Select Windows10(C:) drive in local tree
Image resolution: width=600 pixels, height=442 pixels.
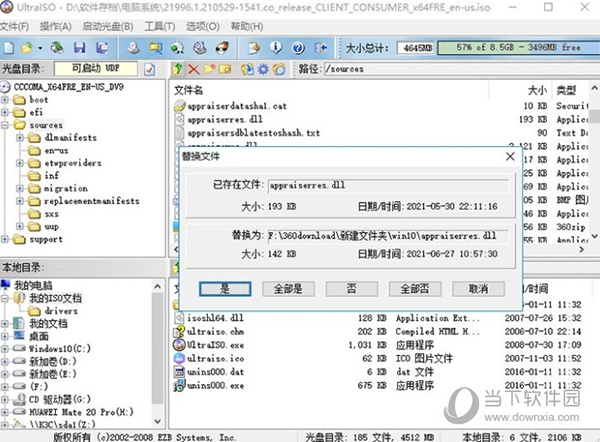[60, 349]
